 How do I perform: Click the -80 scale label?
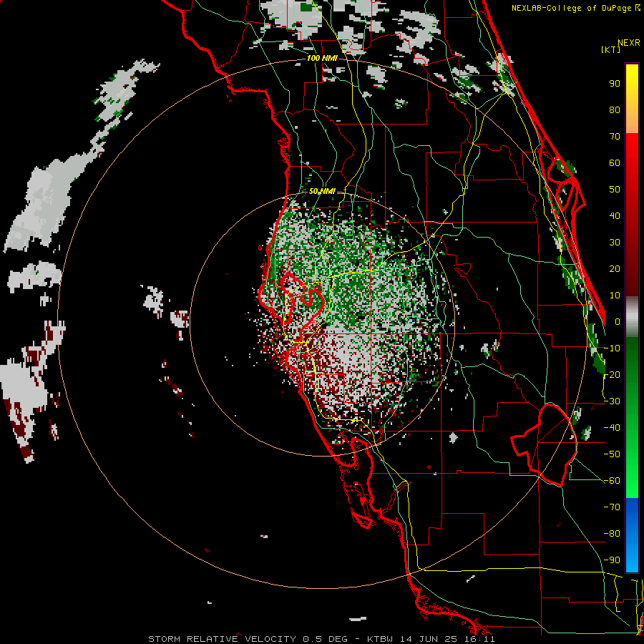pyautogui.click(x=612, y=534)
